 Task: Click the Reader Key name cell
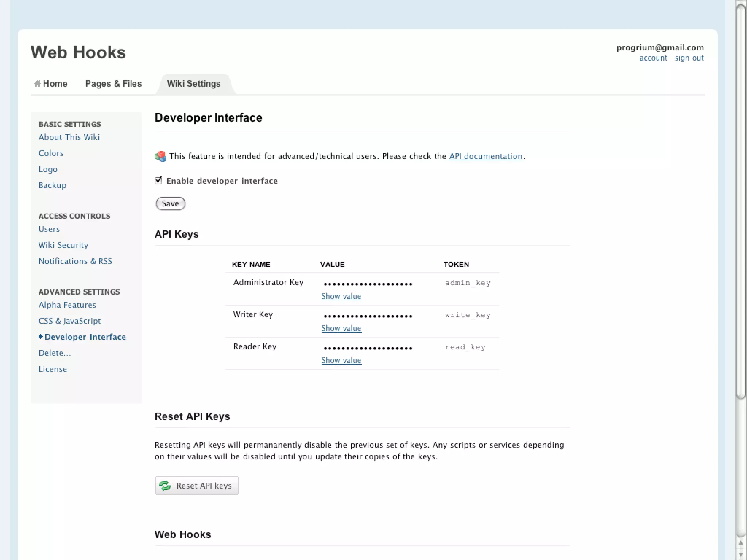(x=255, y=346)
